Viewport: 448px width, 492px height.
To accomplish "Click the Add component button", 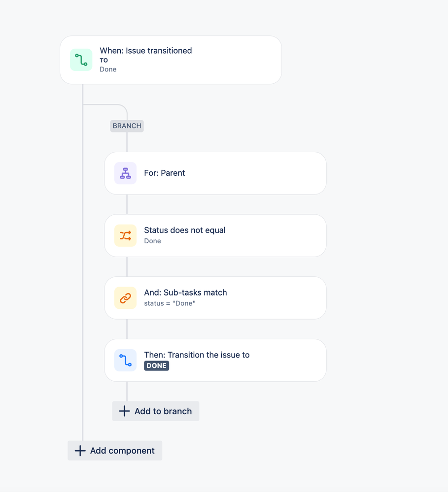I will coord(115,450).
